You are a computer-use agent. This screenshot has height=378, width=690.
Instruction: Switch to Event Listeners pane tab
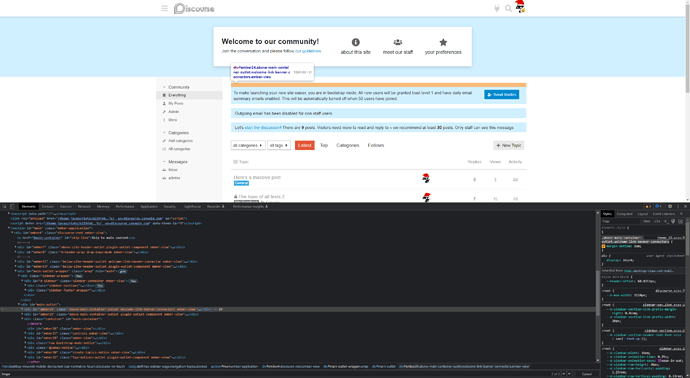point(664,214)
